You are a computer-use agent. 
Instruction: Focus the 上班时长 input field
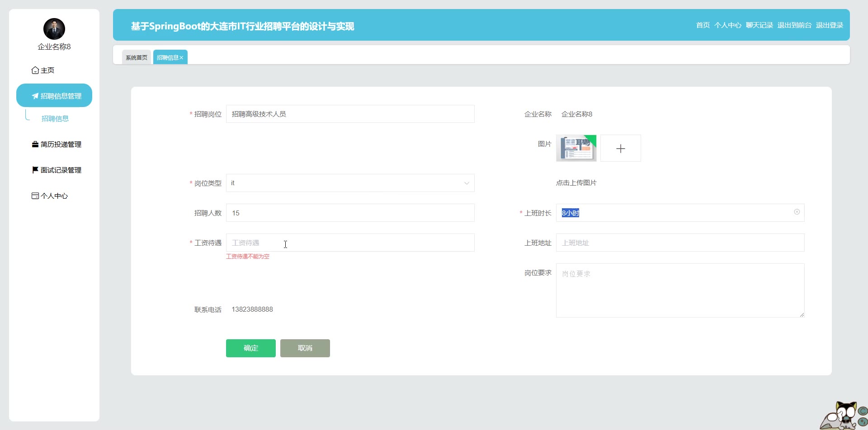[x=680, y=213]
